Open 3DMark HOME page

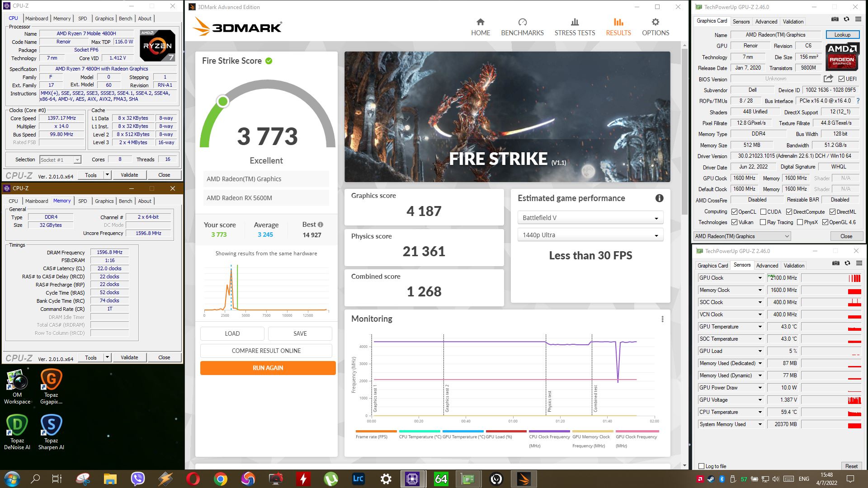tap(480, 27)
